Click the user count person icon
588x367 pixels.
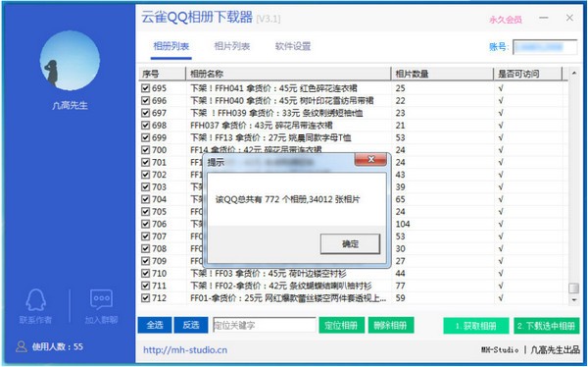(22, 346)
